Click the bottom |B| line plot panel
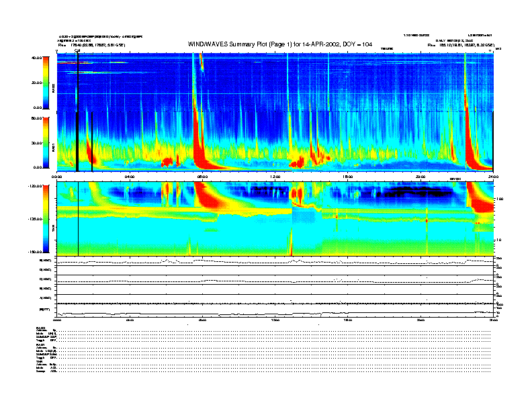This screenshot has width=532, height=411. click(275, 311)
